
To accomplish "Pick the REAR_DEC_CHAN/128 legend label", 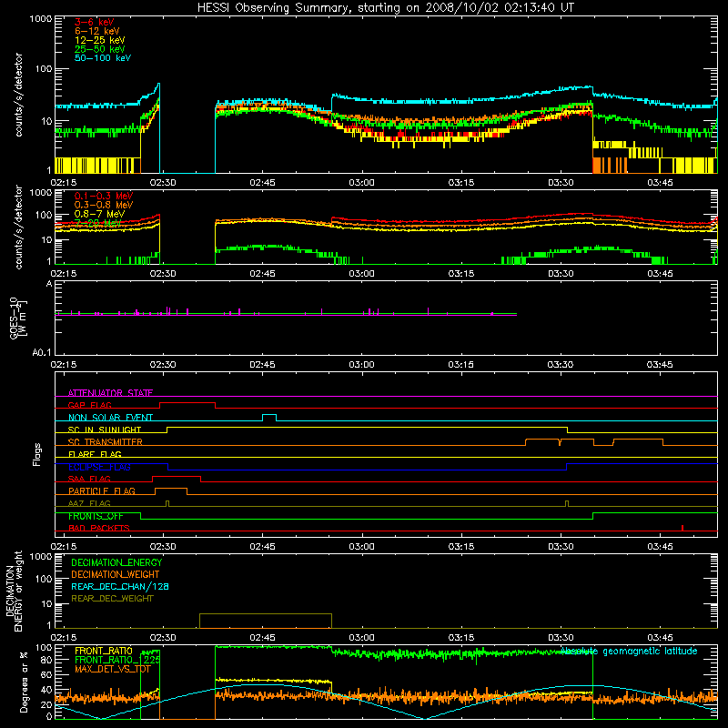I will click(x=120, y=586).
